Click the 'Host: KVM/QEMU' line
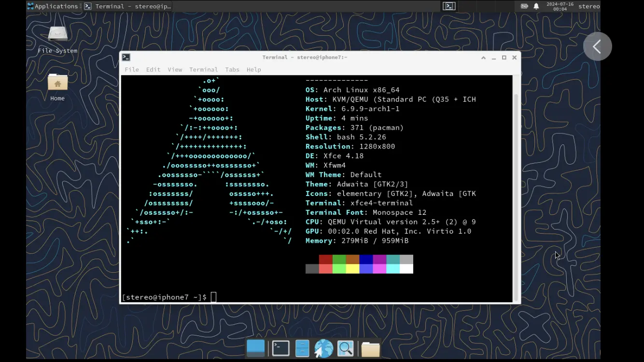The width and height of the screenshot is (644, 362). coord(391,99)
